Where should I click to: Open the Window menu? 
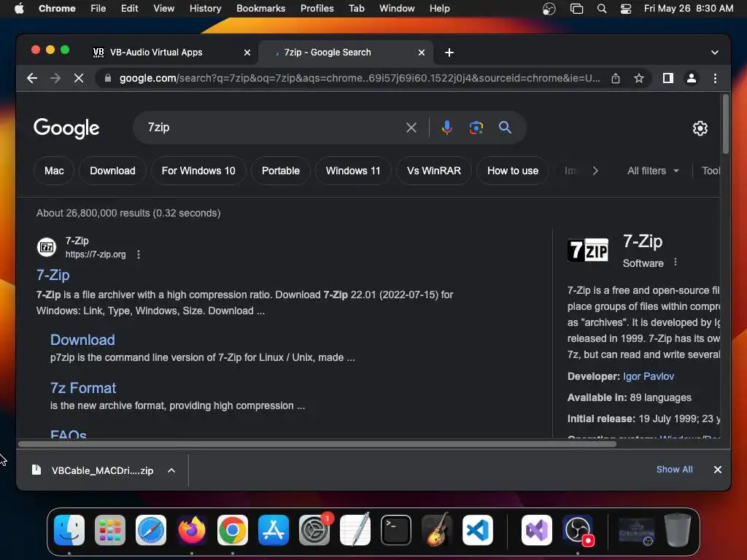(x=396, y=9)
